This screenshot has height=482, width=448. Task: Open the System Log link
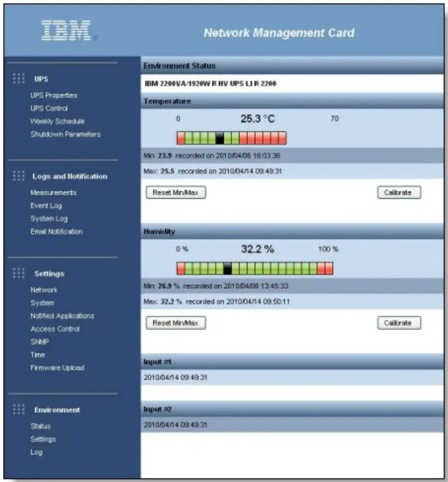(x=49, y=218)
